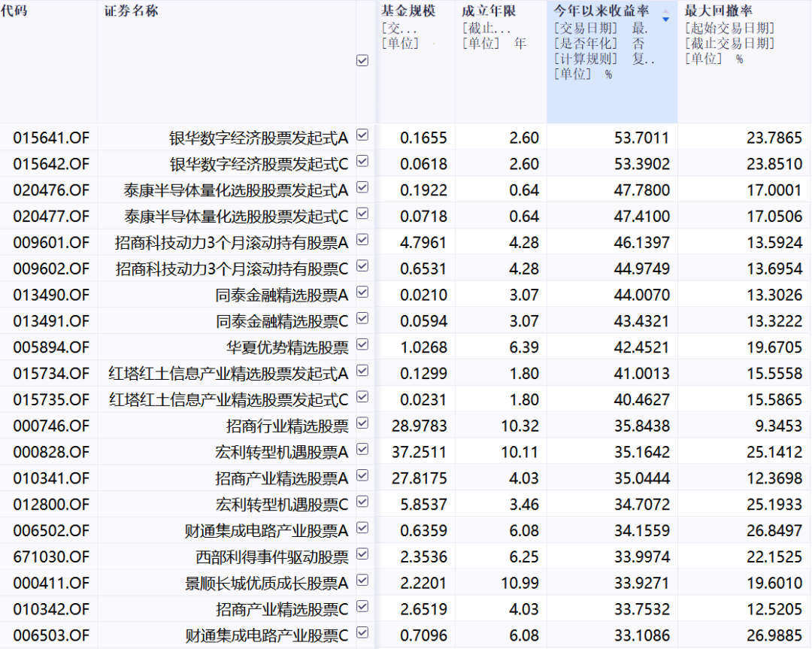Select fund code 000746.OF
The image size is (812, 649).
(51, 426)
